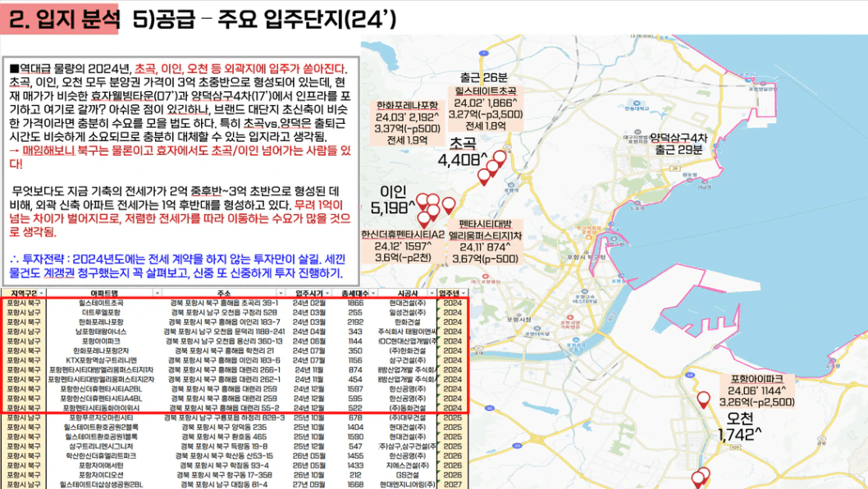Click the 한화포레나포항 info label on the map
Screen dimensions: 868x489
click(x=407, y=123)
